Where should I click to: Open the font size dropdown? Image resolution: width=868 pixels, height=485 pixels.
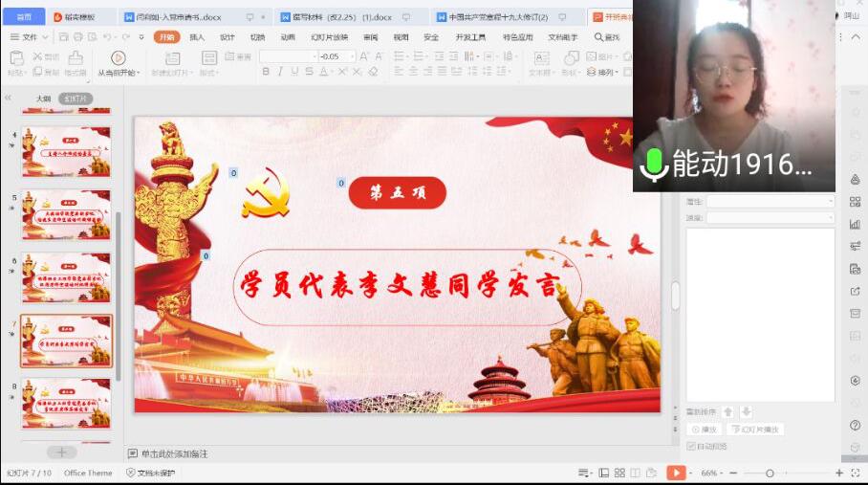[352, 56]
